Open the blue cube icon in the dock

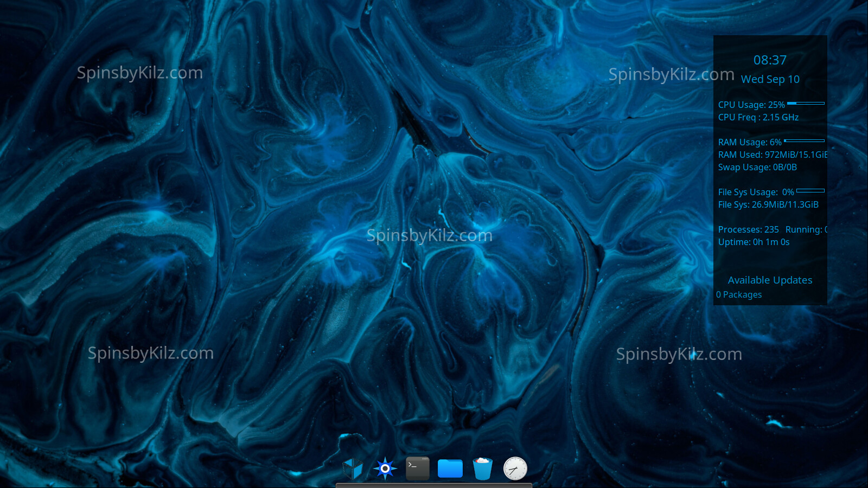(353, 468)
